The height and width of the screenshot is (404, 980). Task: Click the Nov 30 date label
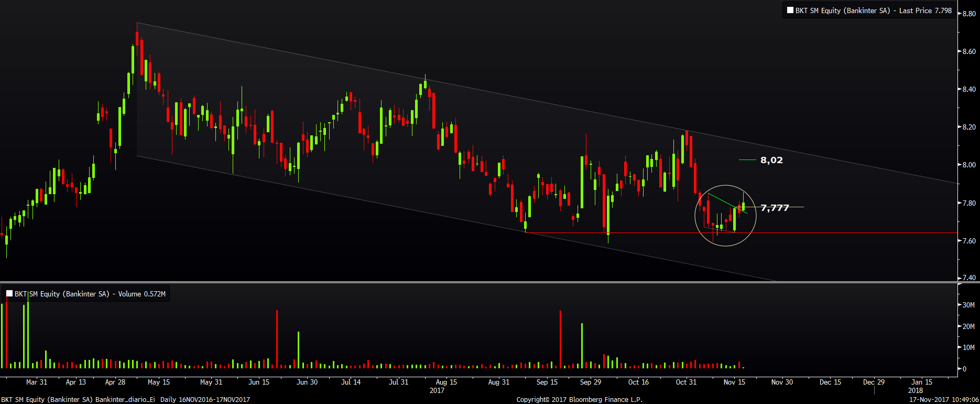782,382
